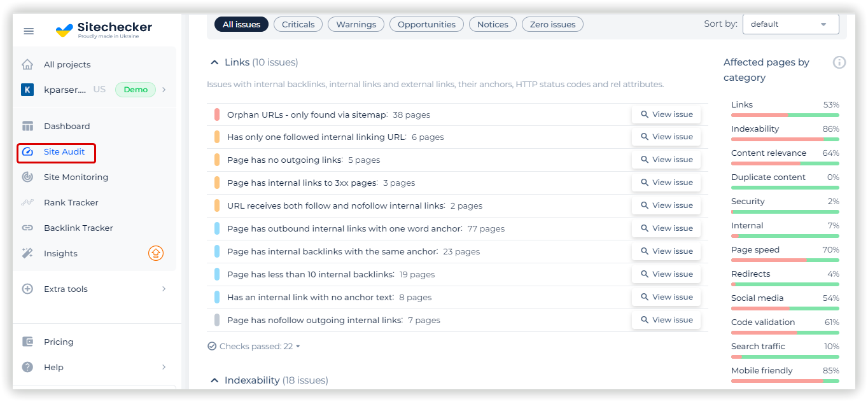Select the Zero issues filter
Screen dimensions: 868x402
(552, 24)
